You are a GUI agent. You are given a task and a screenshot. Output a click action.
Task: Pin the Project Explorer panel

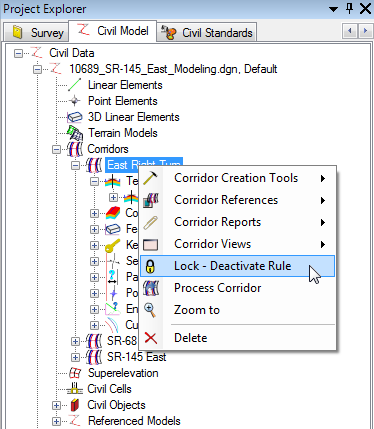[x=349, y=8]
